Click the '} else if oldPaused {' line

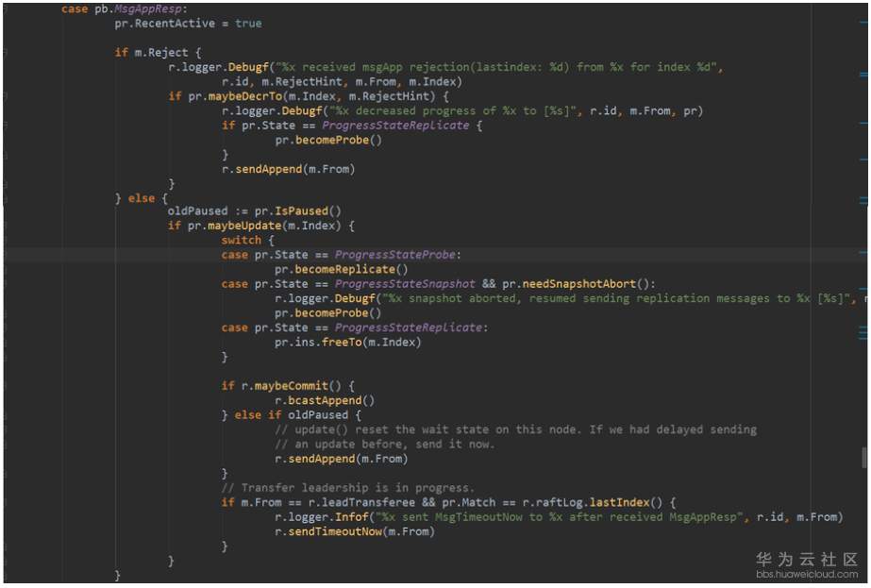[292, 415]
